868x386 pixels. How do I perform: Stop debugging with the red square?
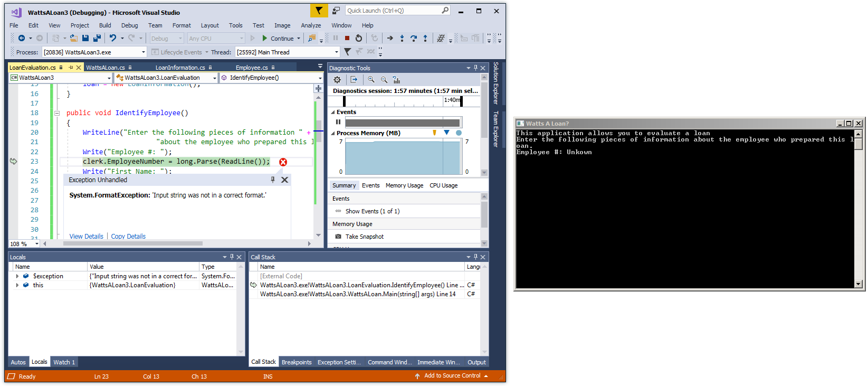[347, 38]
